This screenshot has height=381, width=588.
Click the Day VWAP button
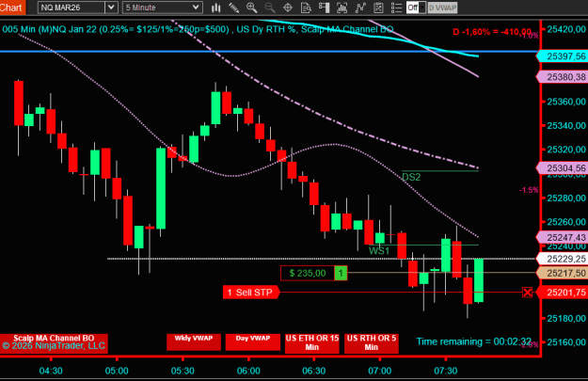[253, 342]
